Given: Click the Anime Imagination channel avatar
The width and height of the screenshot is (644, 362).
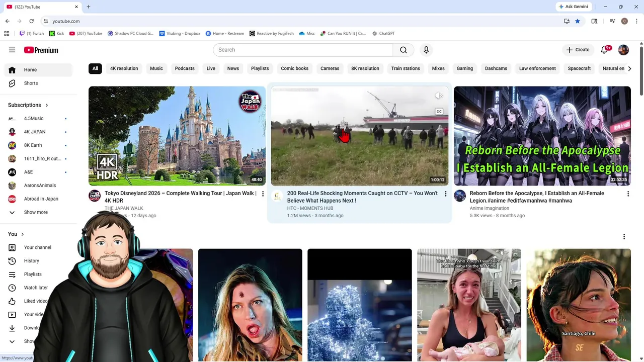Looking at the screenshot, I should (460, 196).
